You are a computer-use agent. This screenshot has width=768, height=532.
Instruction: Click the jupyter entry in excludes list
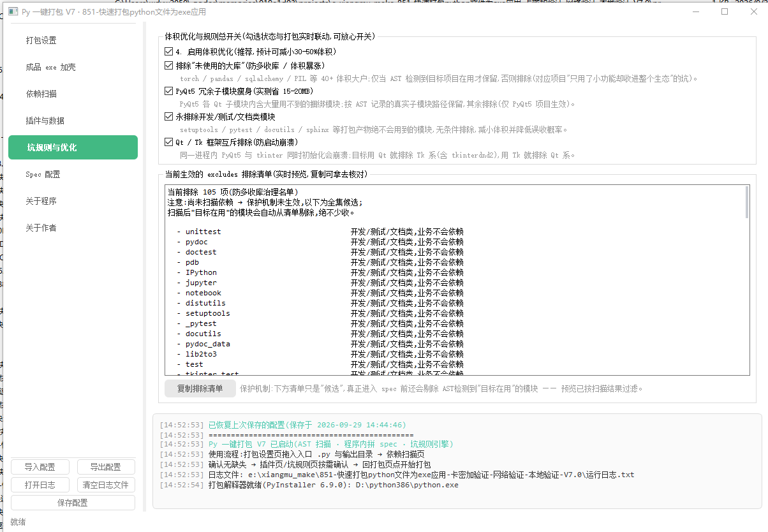tap(320, 283)
